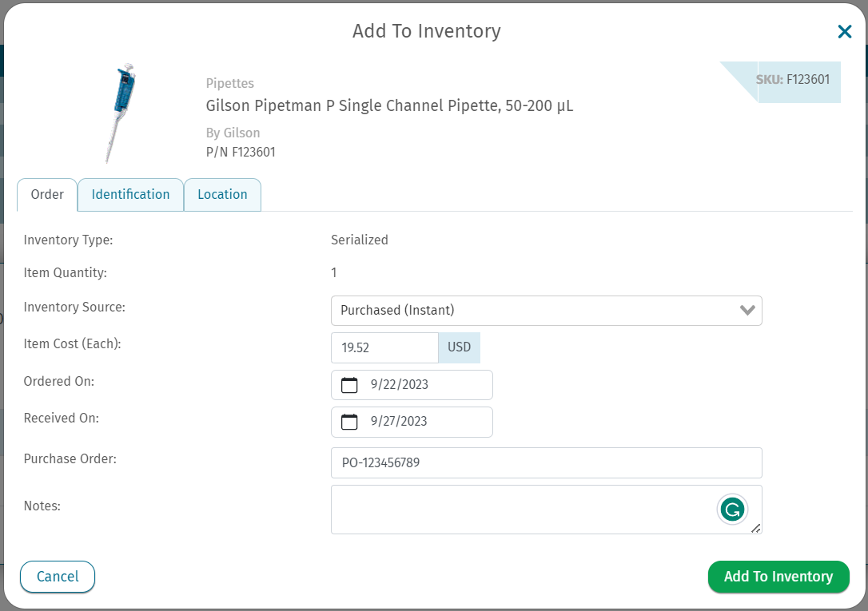Click the Cancel button
This screenshot has height=611, width=868.
[58, 577]
